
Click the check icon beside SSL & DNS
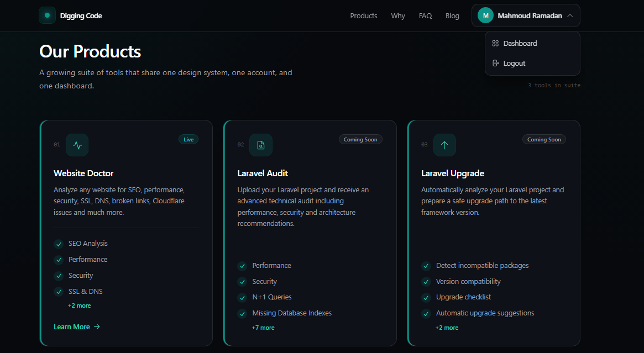click(x=59, y=292)
